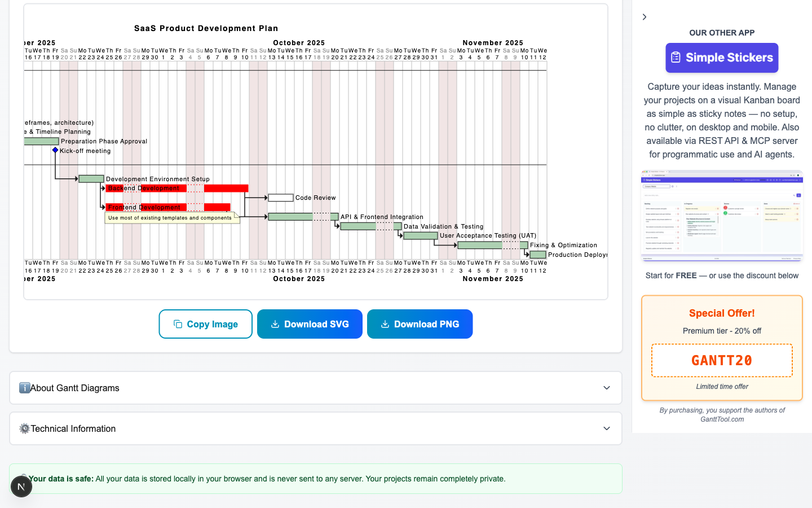812x508 pixels.
Task: Click the download icon in Download PNG
Action: coord(385,324)
